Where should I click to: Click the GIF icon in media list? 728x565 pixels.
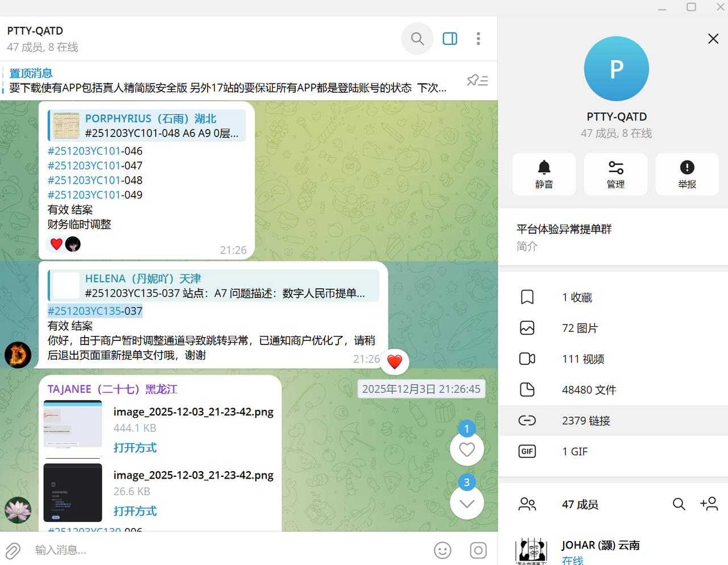click(527, 451)
